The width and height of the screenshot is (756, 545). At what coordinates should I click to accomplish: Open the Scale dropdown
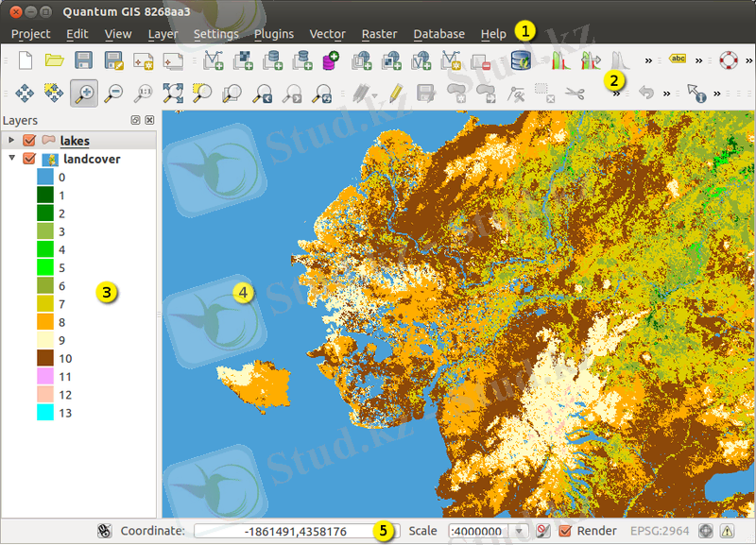point(518,531)
